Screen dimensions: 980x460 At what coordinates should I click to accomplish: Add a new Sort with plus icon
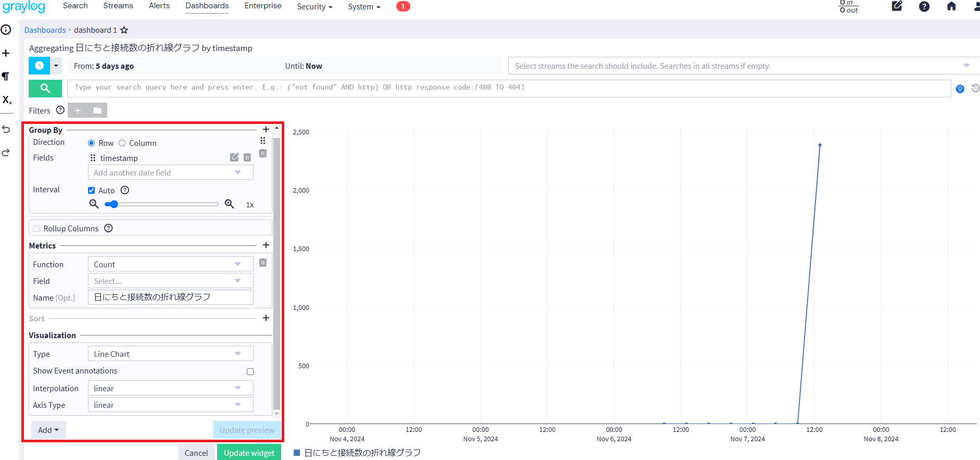pos(266,318)
